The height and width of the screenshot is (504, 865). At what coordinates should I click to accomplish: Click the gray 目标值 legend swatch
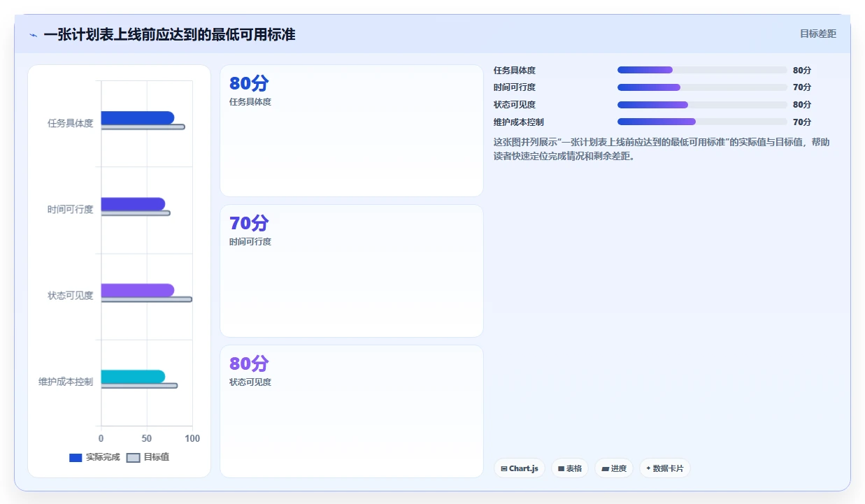133,458
